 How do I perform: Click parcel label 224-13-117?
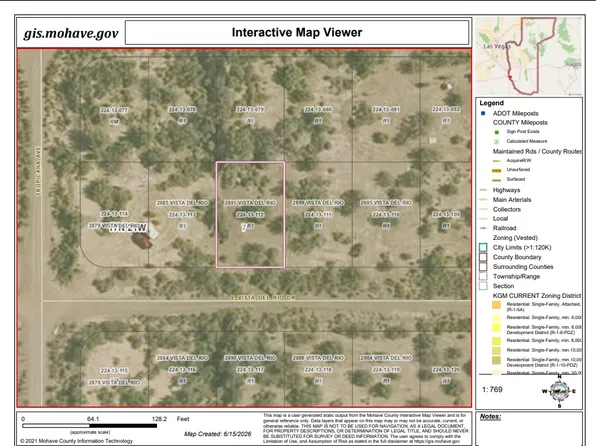pos(250,370)
